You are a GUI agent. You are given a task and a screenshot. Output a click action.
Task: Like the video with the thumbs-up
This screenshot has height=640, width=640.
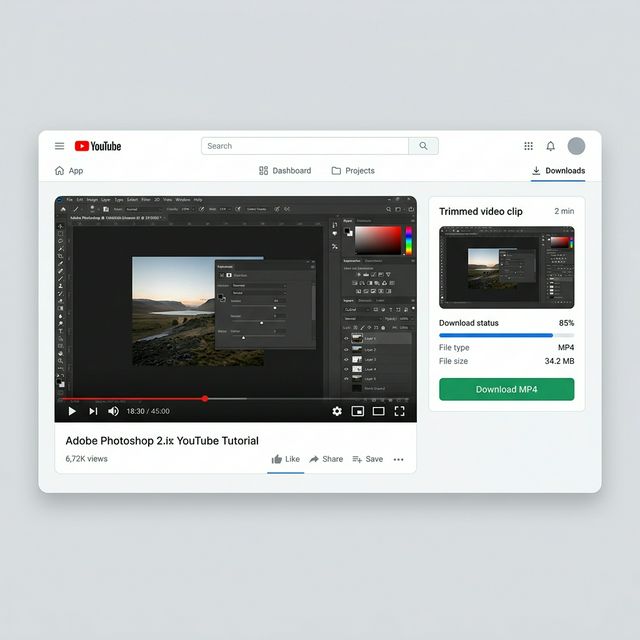click(286, 459)
